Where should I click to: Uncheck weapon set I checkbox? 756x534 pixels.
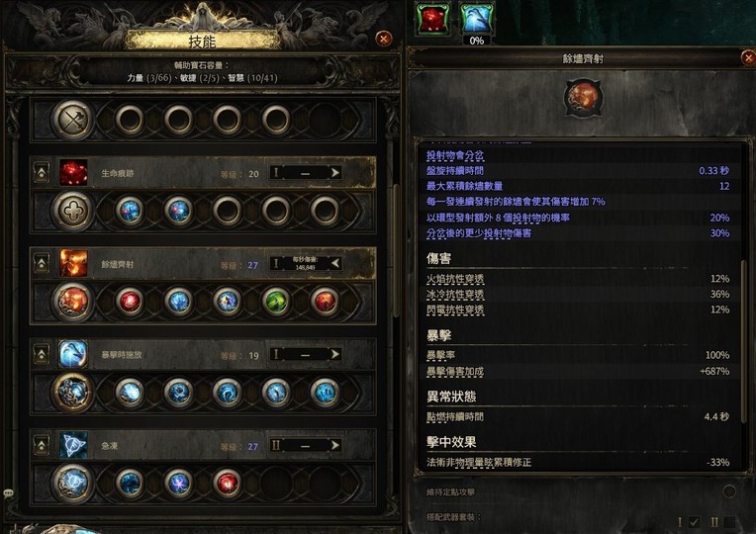pos(695,521)
